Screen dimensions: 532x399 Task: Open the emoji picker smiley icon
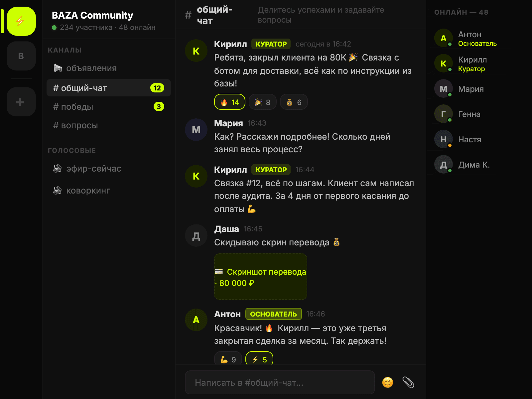tap(387, 382)
